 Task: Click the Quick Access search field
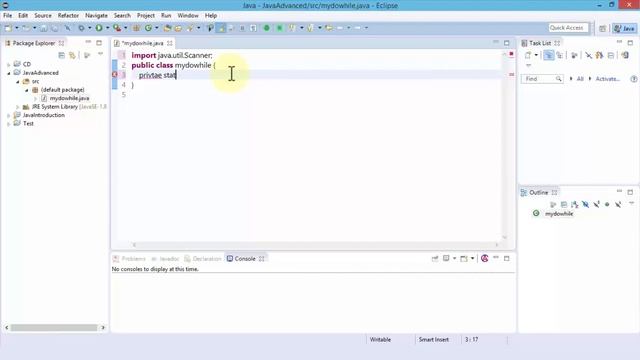(x=568, y=28)
